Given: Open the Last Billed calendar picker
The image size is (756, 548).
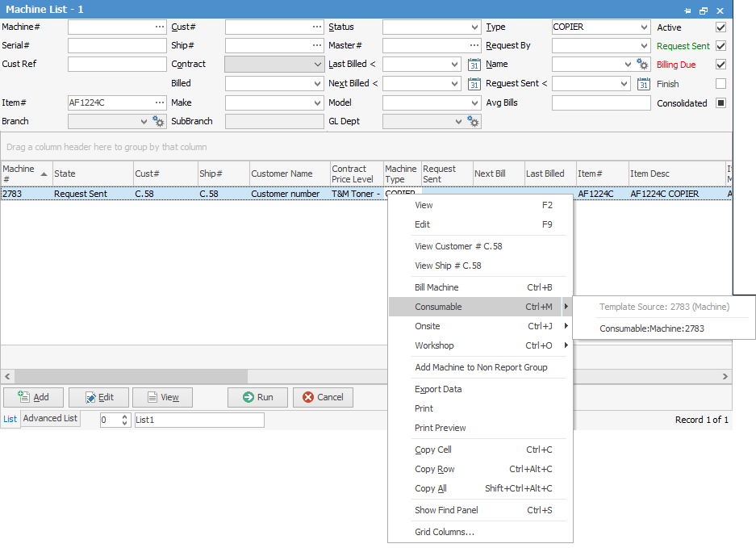Looking at the screenshot, I should pos(474,64).
